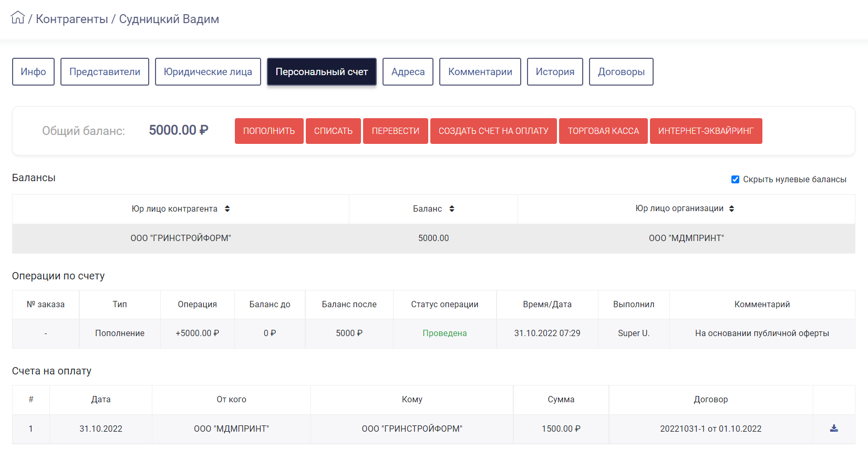Switch to Представители tab
Image resolution: width=868 pixels, height=459 pixels.
(x=105, y=72)
